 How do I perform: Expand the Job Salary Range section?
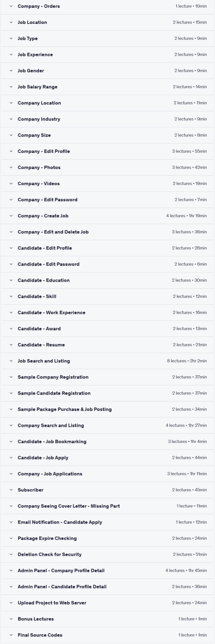107,87
